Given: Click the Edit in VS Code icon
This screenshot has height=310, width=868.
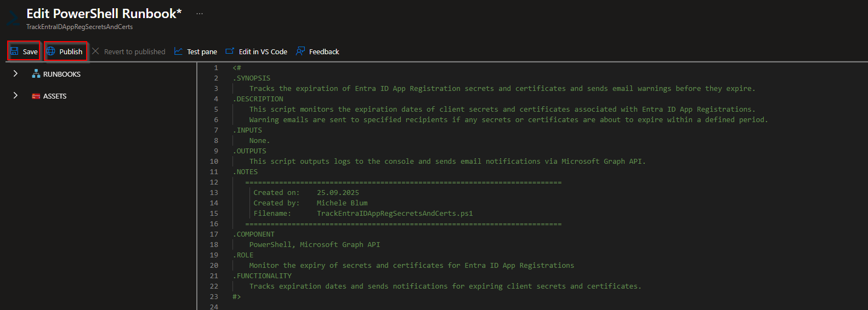Looking at the screenshot, I should click(230, 51).
